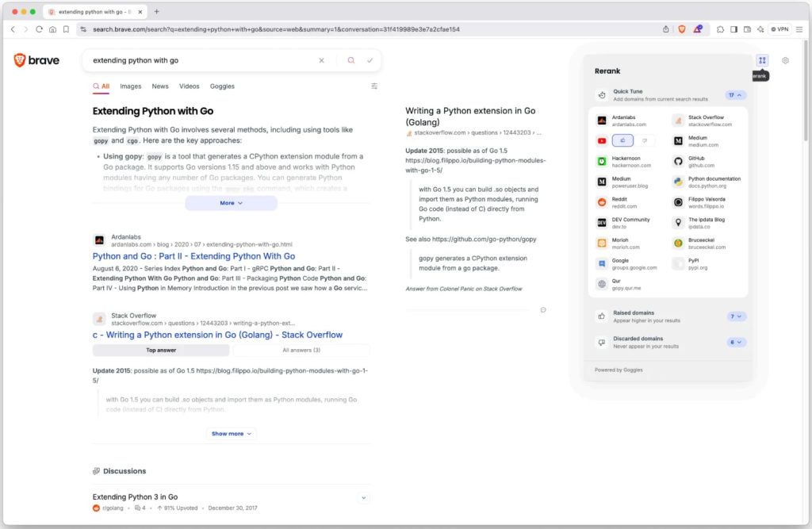Submit search with the magnifier icon
812x529 pixels.
pyautogui.click(x=351, y=60)
